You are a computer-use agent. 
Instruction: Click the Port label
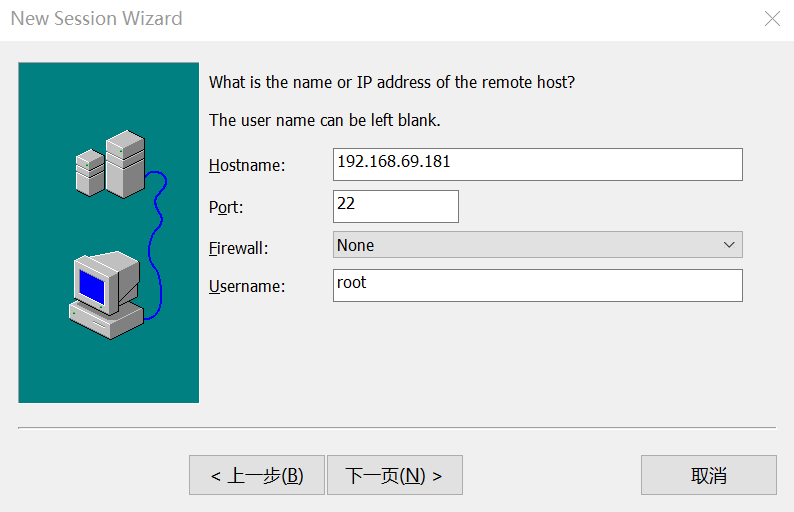[226, 207]
